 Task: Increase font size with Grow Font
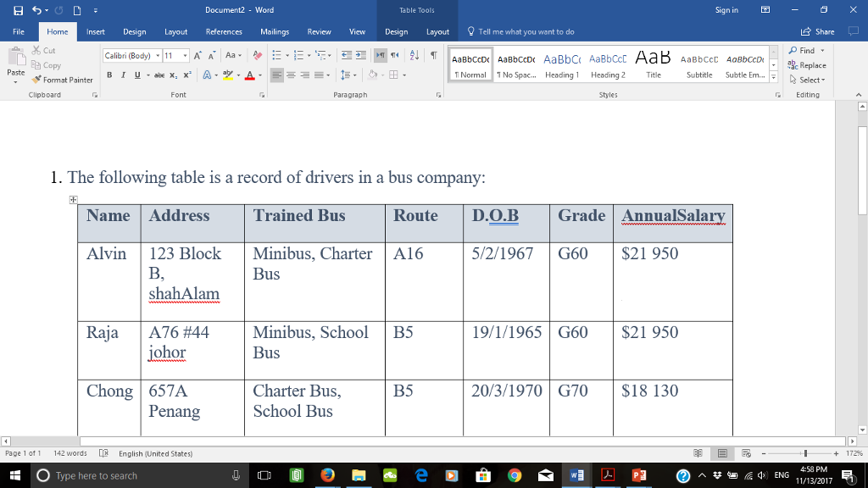click(x=198, y=56)
